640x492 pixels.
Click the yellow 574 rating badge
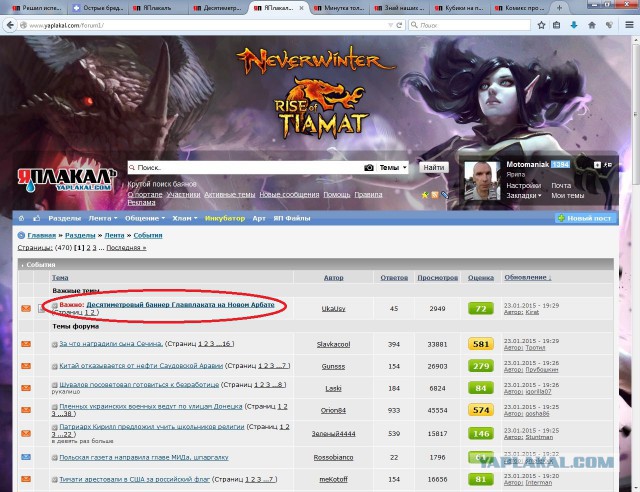[x=481, y=410]
